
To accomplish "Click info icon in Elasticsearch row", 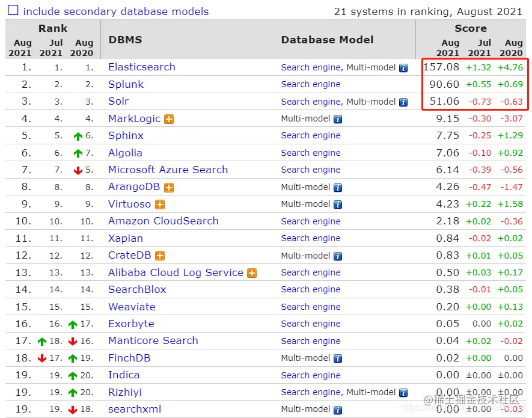I will click(x=403, y=68).
